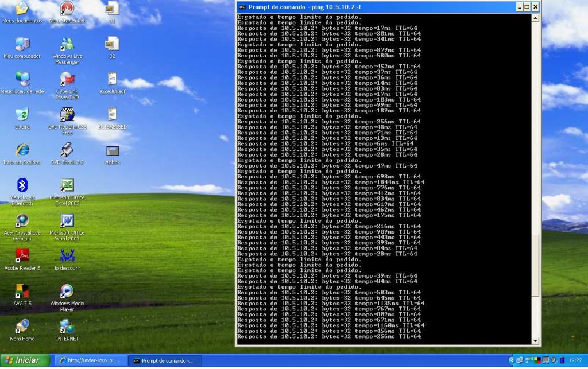Select the image file named 02
588x369 pixels.
click(x=112, y=48)
